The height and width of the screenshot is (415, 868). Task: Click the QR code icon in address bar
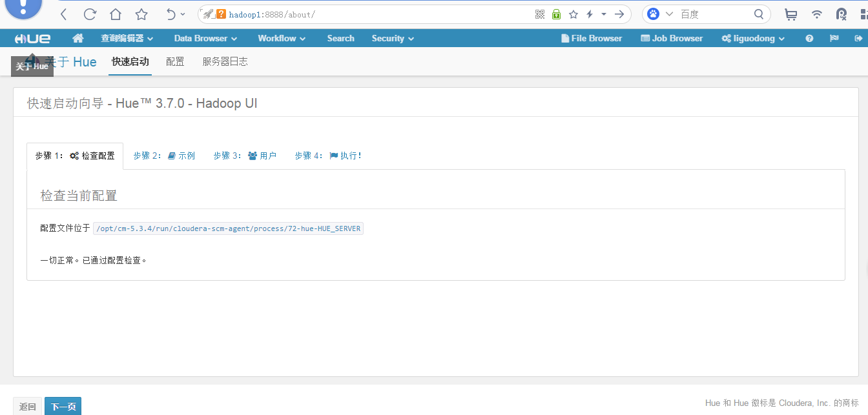tap(540, 14)
